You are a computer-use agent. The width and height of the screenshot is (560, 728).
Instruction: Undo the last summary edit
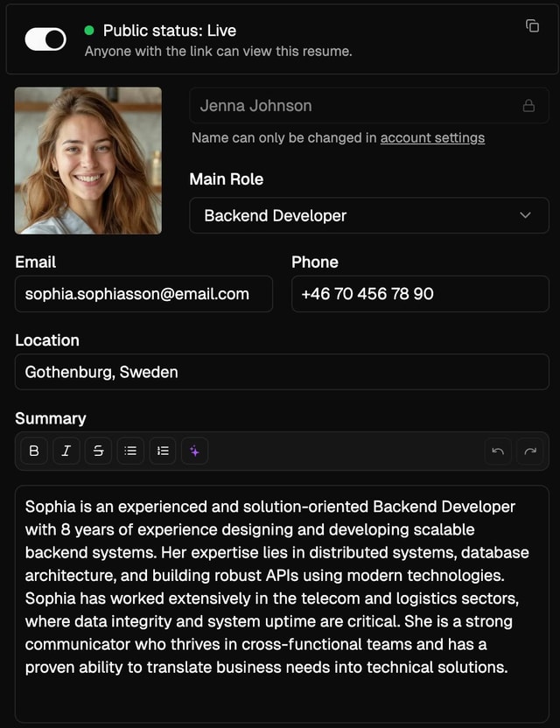point(498,451)
